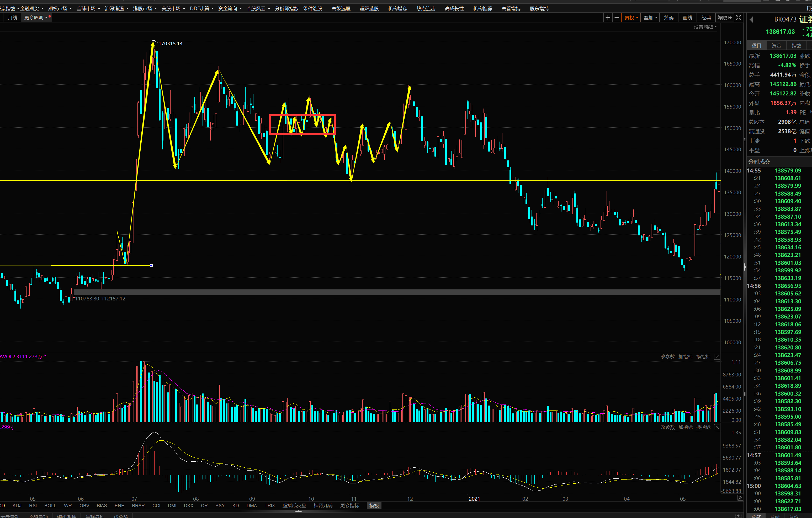
Task: Select 虚拟成交量 indicator
Action: coord(294,505)
